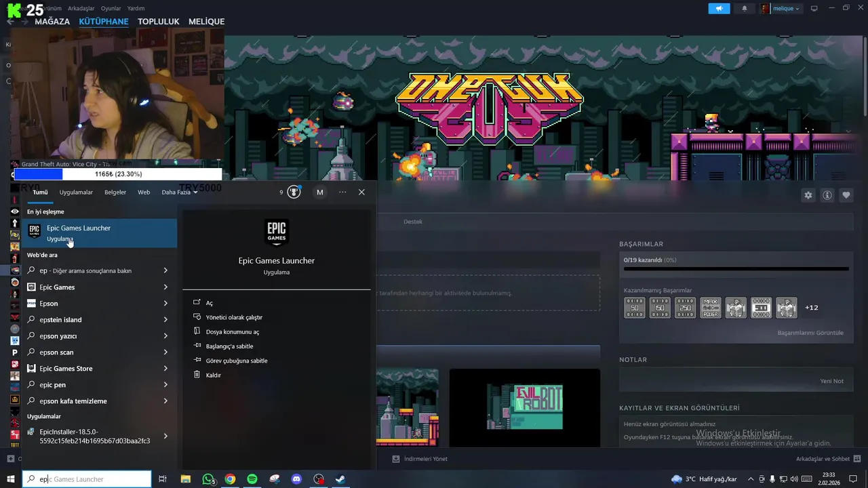Open Google Chrome from taskbar

231,479
